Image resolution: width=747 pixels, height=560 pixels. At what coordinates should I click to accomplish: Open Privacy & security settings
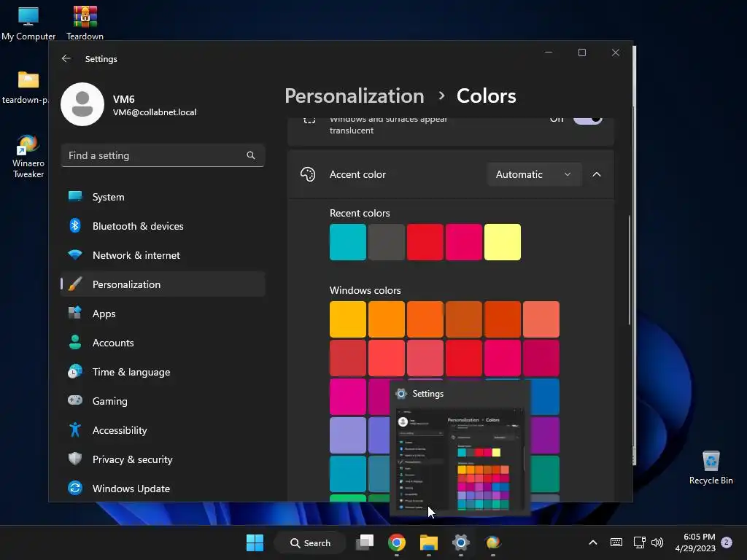click(163, 459)
